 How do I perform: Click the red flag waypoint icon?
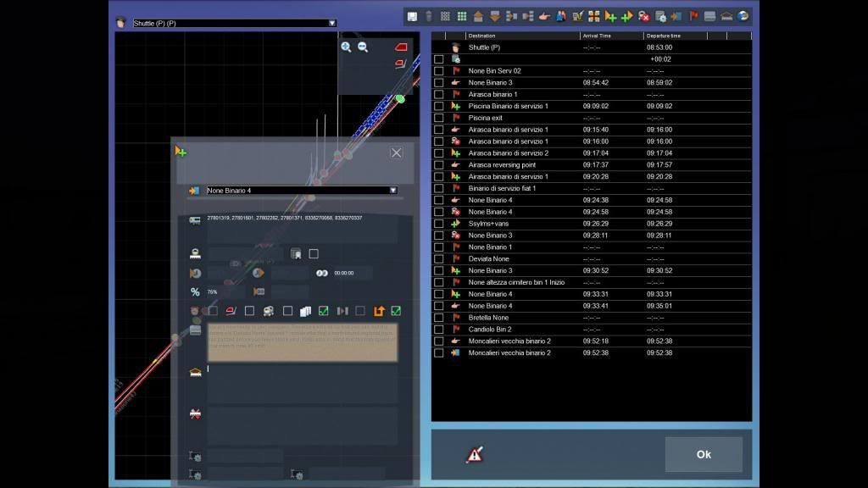[x=693, y=17]
